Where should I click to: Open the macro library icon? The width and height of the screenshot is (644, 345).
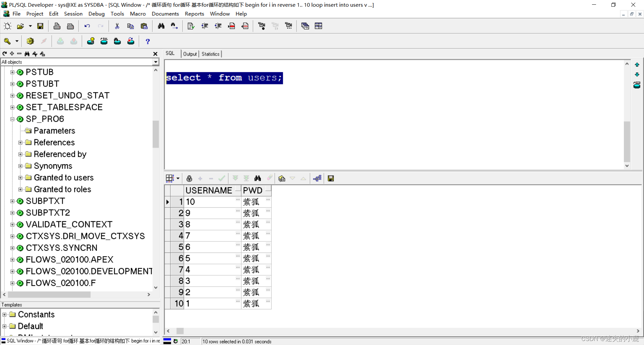coord(288,26)
